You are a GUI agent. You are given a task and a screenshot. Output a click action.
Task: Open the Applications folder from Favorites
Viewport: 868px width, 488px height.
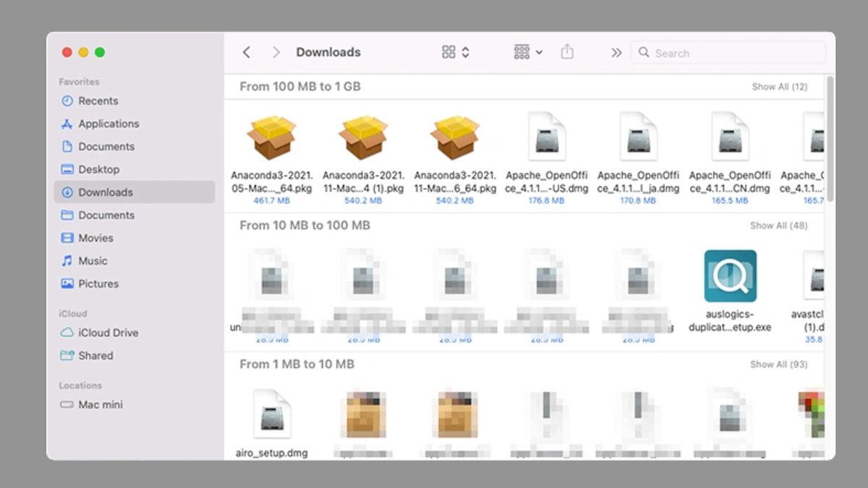pyautogui.click(x=109, y=124)
